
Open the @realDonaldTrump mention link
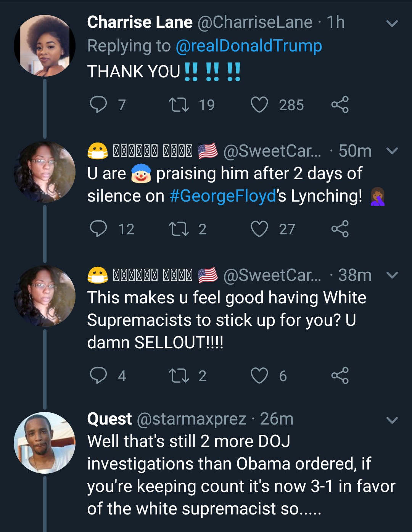point(249,46)
